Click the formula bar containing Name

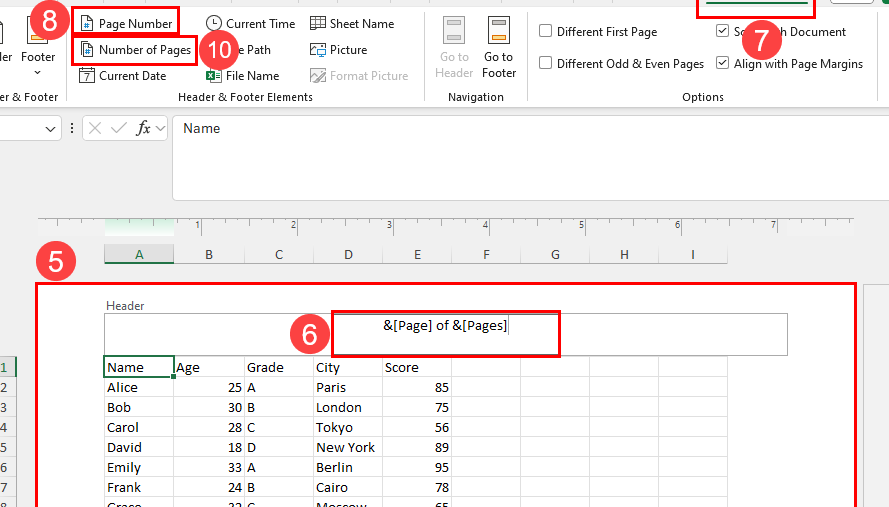pos(531,158)
